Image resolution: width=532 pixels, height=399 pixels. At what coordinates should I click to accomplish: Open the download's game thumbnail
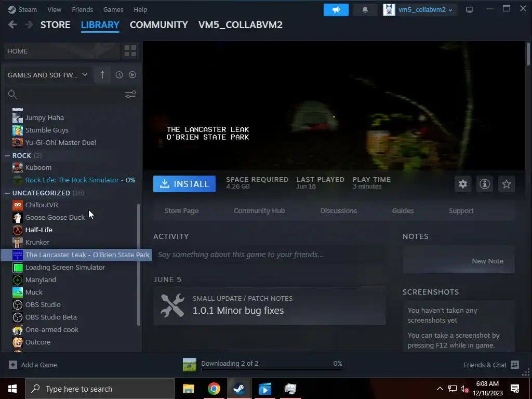coord(189,365)
